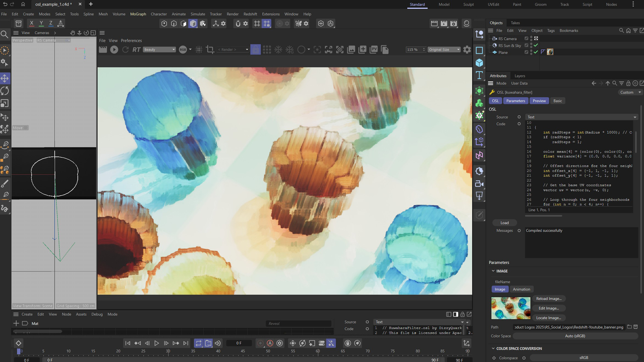Open RenderView settings gear
Viewport: 644px width, 362px height.
click(467, 50)
